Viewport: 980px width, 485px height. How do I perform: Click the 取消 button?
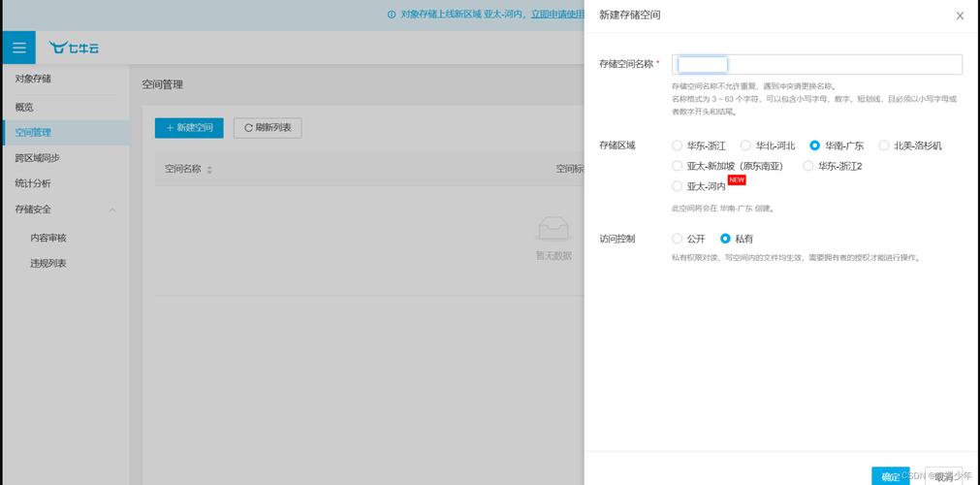944,476
